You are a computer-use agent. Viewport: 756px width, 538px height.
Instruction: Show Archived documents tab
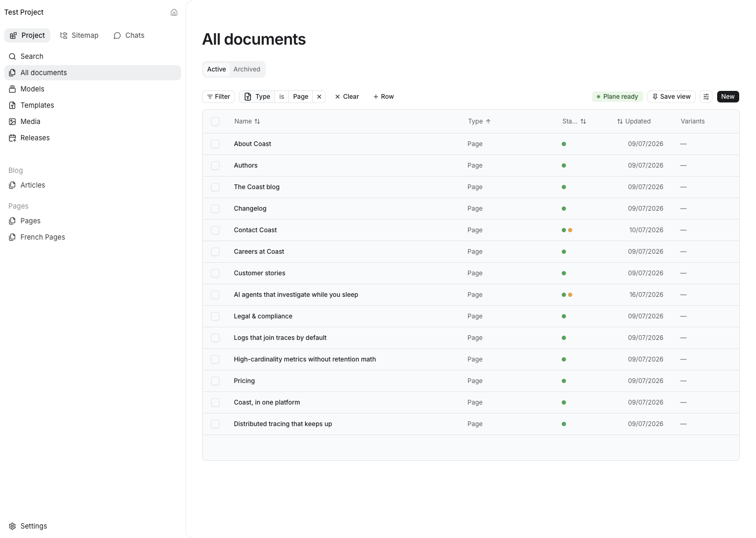(x=247, y=69)
